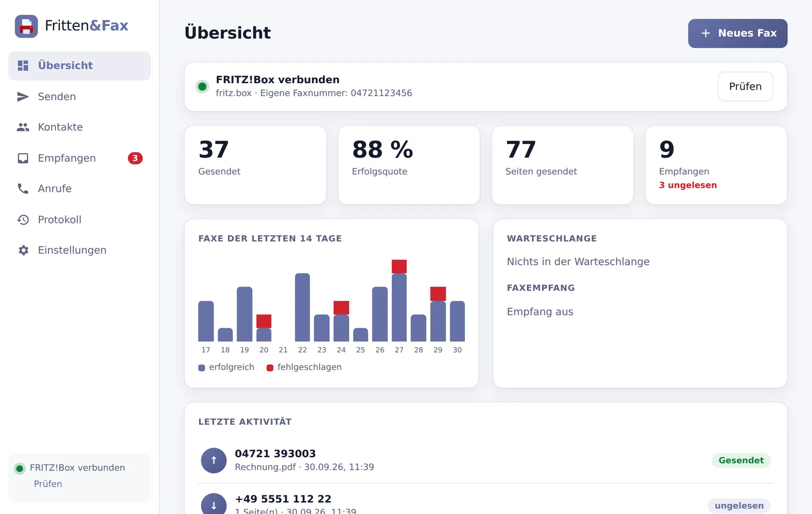Viewport: 812px width, 514px height.
Task: Open Protokoll via history clock icon
Action: [x=23, y=220]
